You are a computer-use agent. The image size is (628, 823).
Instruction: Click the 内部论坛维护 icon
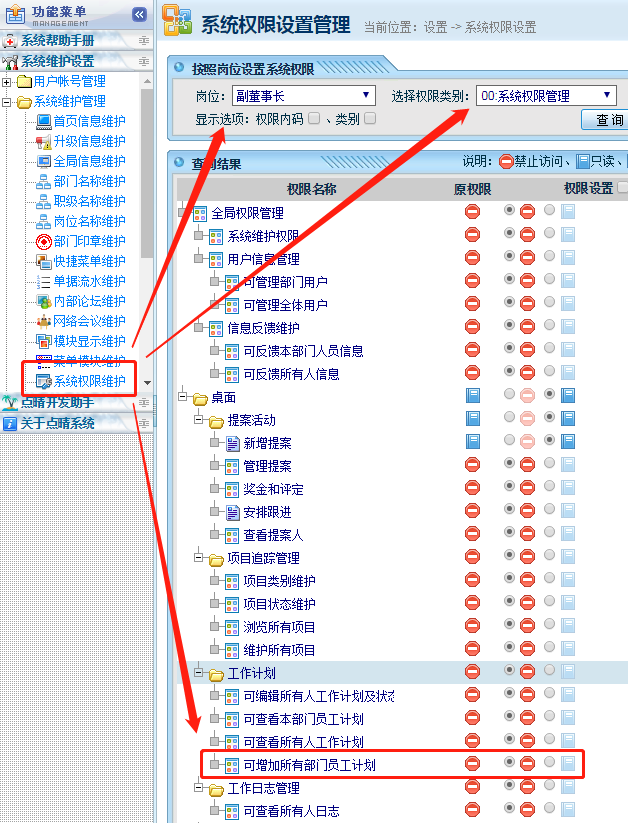43,302
